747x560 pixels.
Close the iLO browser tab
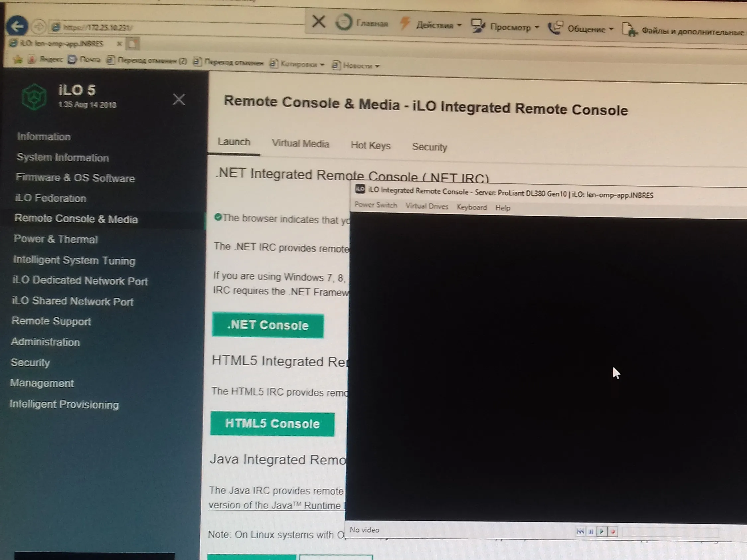pos(119,43)
